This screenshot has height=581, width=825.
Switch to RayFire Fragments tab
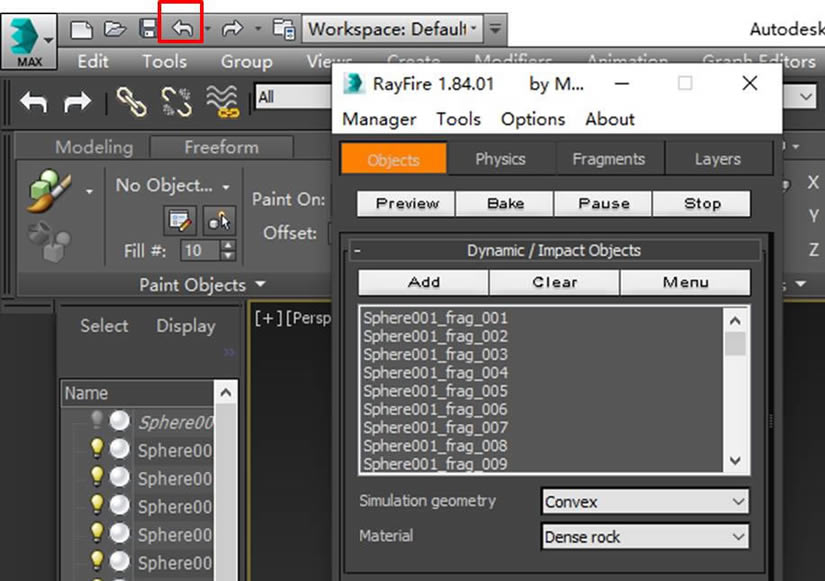point(609,158)
